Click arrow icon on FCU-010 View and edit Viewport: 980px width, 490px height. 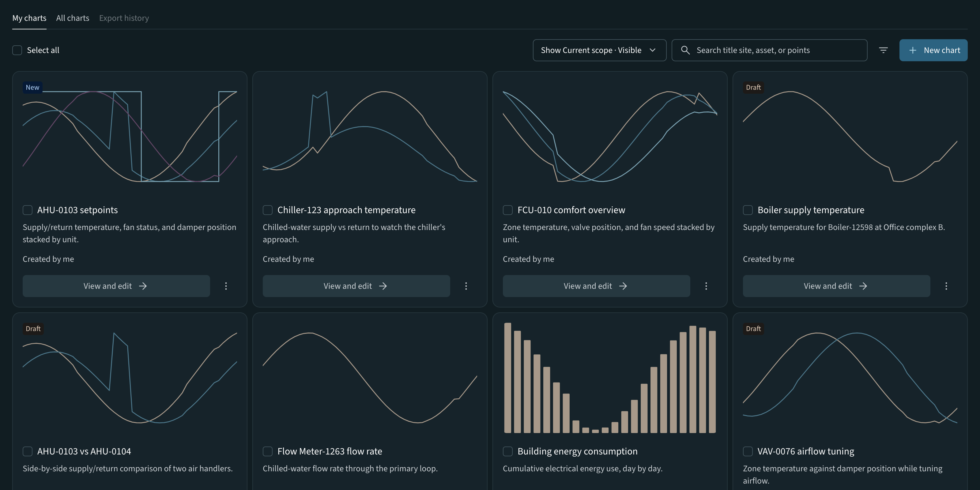coord(623,286)
